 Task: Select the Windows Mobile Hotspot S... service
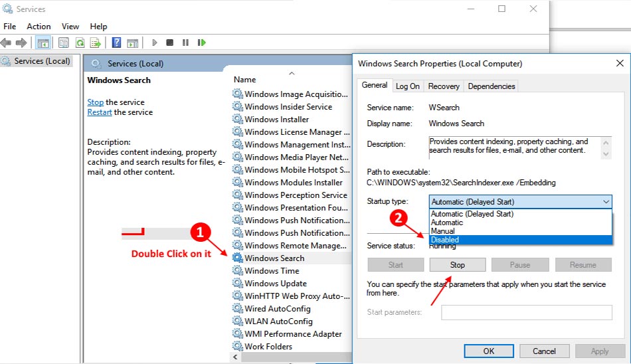[x=297, y=169]
